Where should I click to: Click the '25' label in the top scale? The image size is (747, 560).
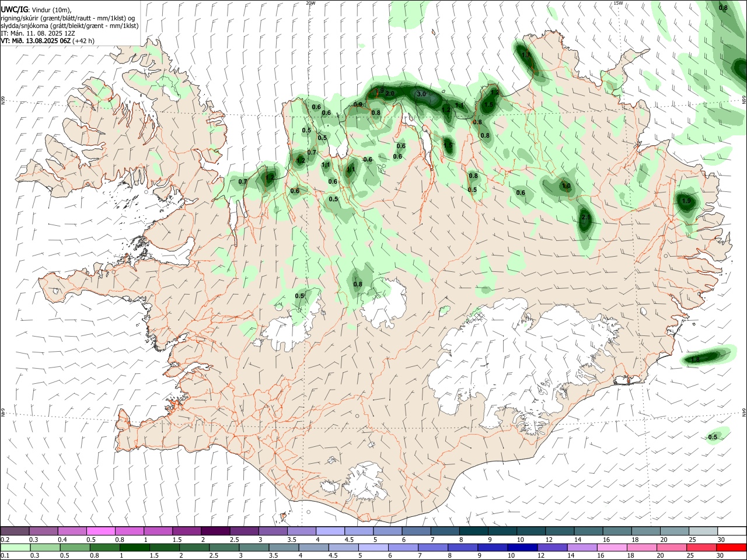692,540
